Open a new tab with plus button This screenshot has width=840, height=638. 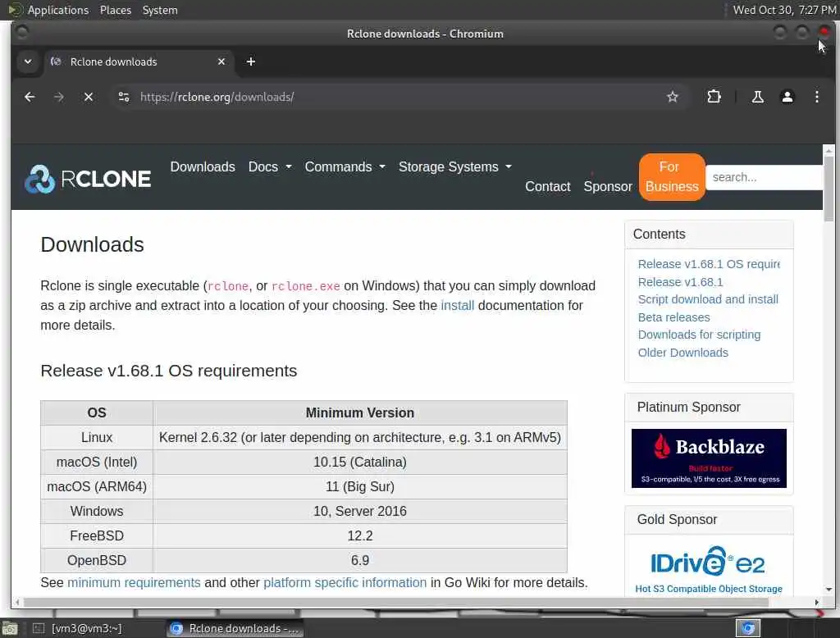point(251,62)
